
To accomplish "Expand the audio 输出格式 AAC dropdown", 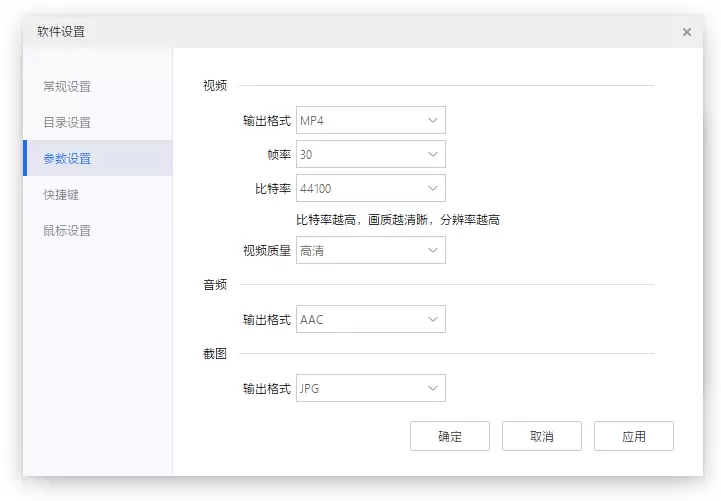I will click(371, 319).
